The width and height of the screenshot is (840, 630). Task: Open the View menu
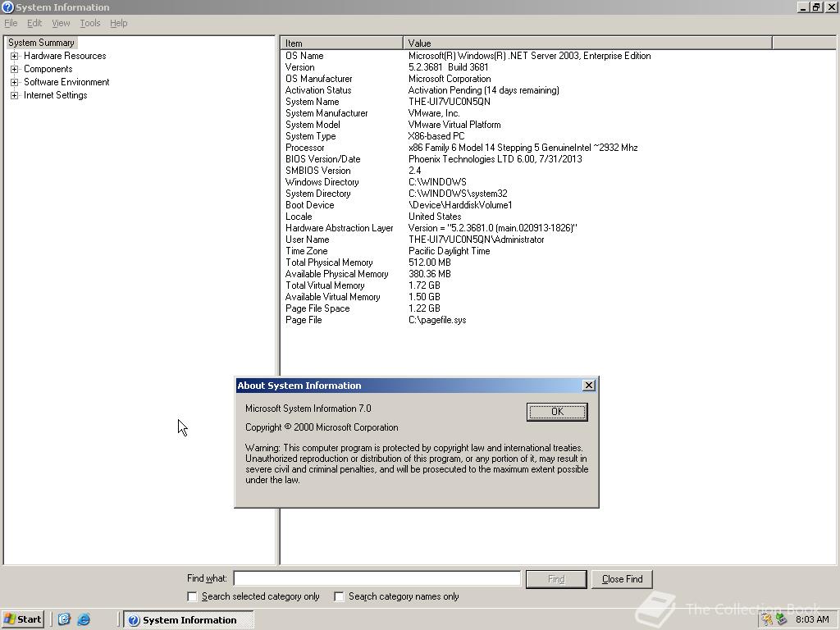[61, 23]
